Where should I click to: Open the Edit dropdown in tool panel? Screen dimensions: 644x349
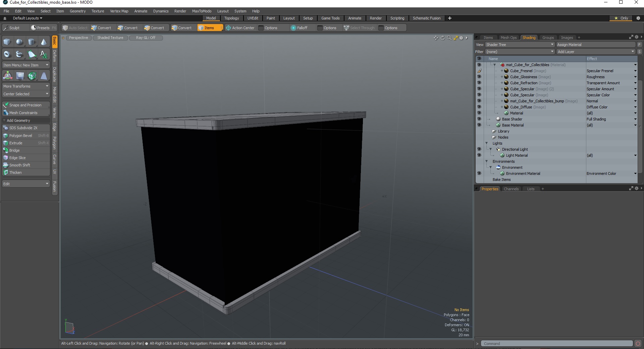point(26,184)
